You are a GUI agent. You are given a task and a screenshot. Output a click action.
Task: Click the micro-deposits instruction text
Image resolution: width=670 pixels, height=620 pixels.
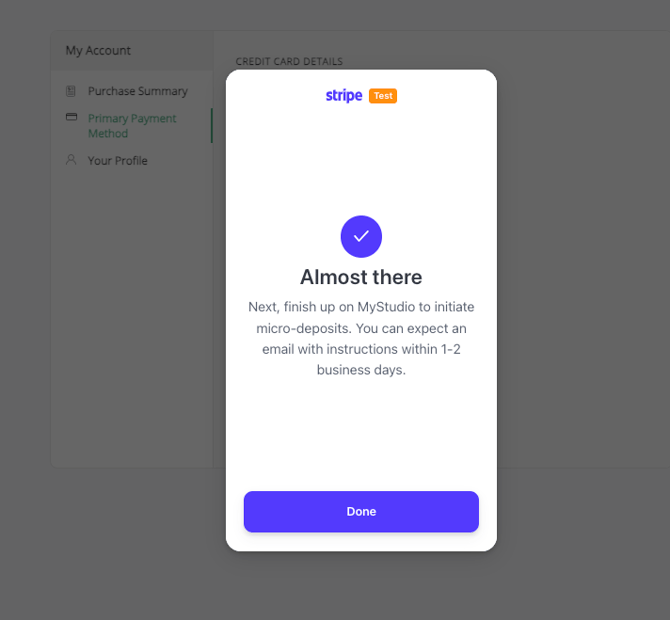pyautogui.click(x=361, y=338)
